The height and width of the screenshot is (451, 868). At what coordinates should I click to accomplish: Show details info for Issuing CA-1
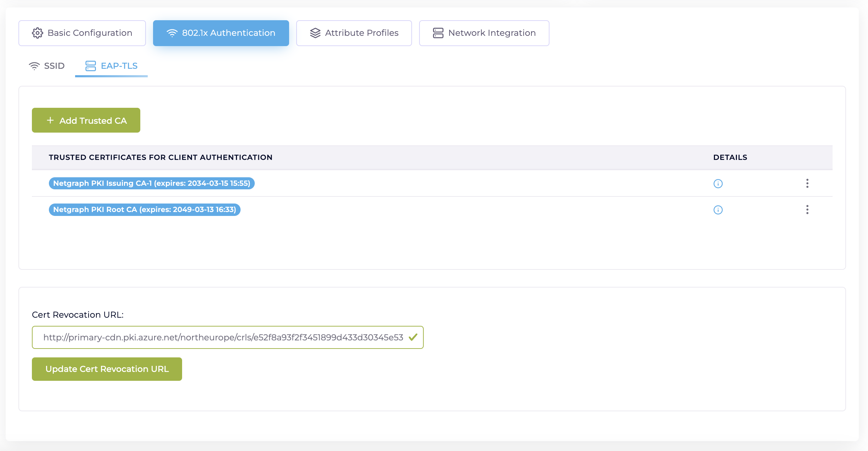(718, 184)
